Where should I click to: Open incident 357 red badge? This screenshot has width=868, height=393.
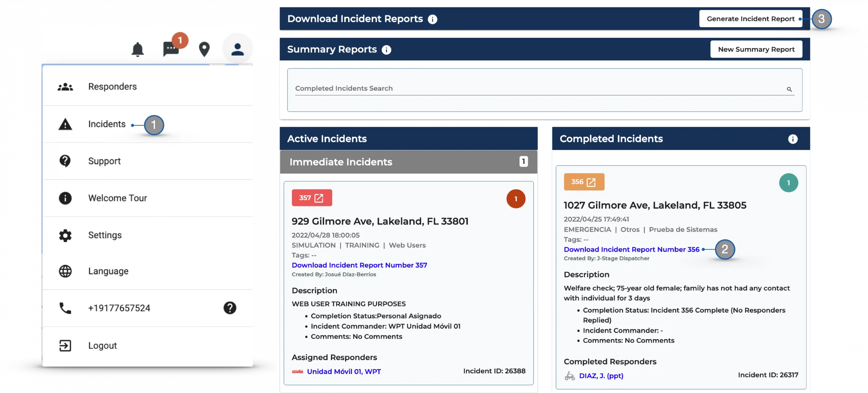312,198
